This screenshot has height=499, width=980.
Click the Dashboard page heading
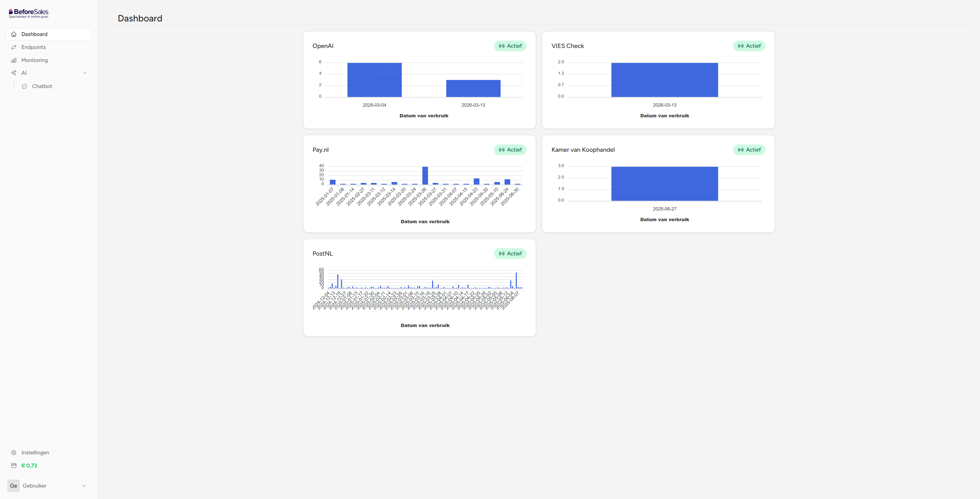[140, 18]
